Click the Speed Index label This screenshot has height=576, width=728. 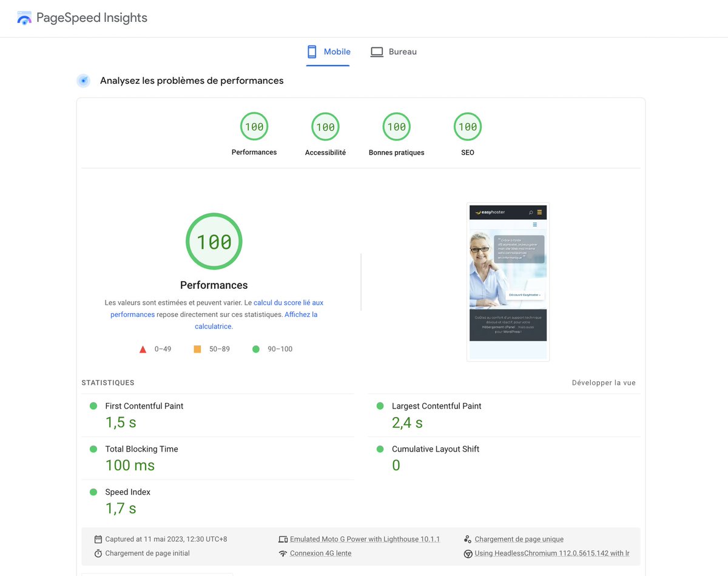click(128, 492)
